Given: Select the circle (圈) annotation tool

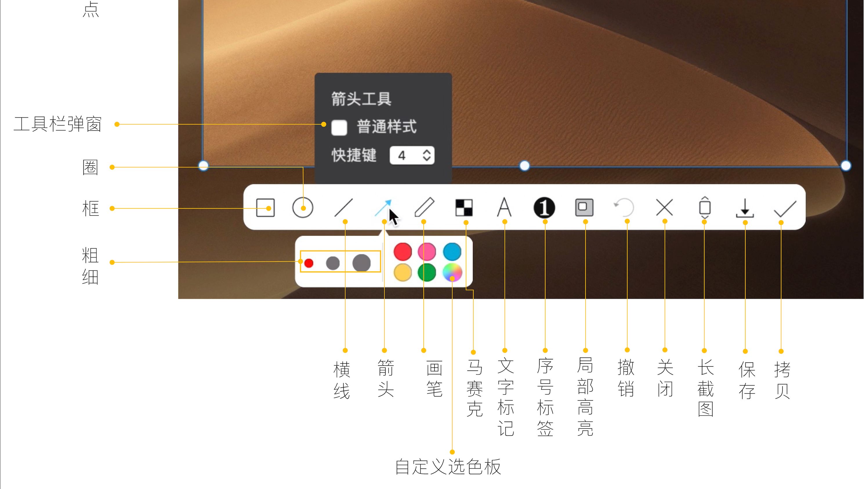Looking at the screenshot, I should tap(302, 208).
